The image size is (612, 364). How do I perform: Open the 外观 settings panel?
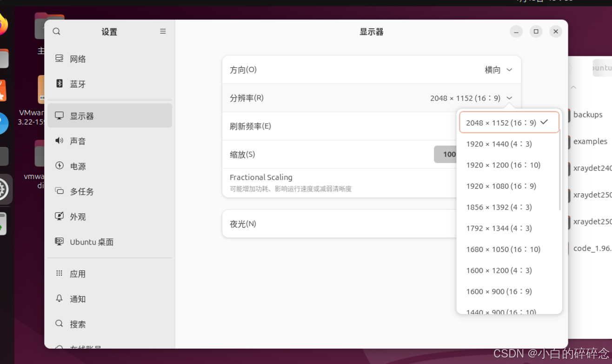[x=110, y=216]
